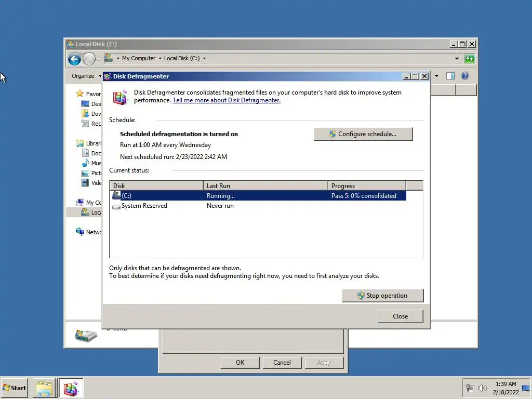Viewport: 532px width, 399px height.
Task: Click forward arrow in Explorer window
Action: coord(89,59)
